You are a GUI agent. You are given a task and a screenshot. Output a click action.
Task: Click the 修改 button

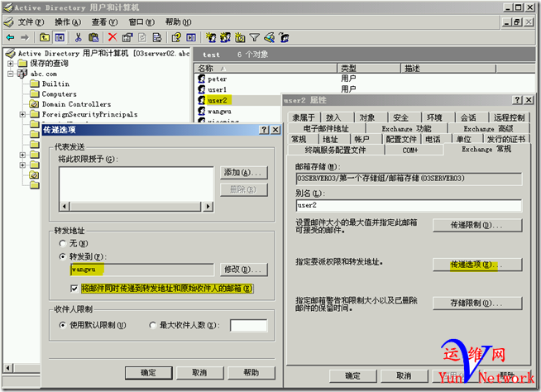coord(243,270)
